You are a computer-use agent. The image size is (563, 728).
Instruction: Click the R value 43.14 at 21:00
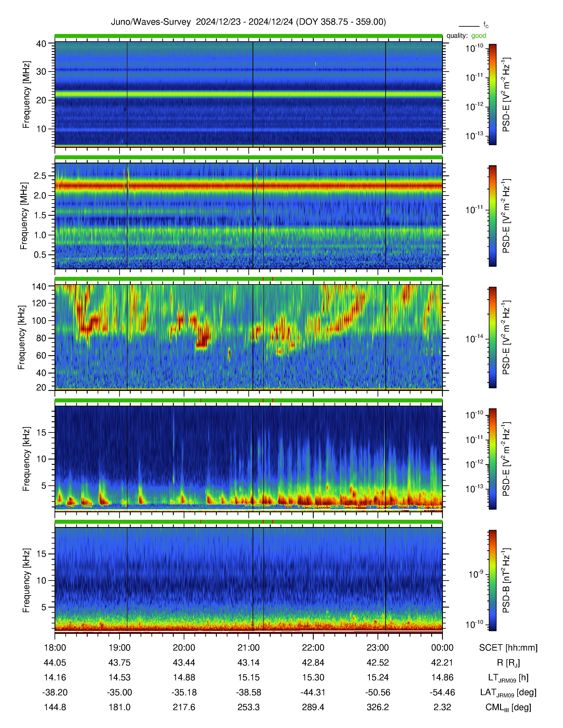(x=248, y=663)
